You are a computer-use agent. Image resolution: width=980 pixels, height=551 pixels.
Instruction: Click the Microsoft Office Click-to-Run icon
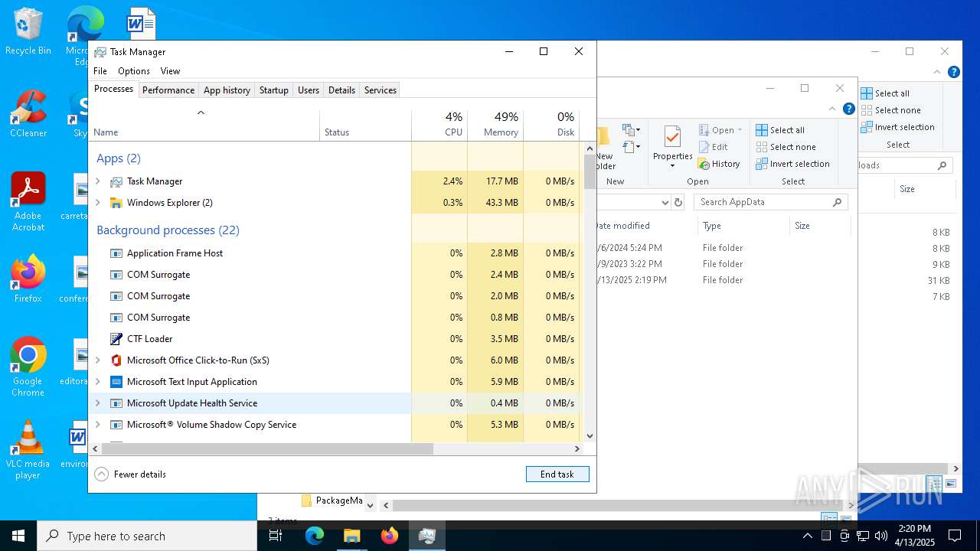[x=116, y=360]
